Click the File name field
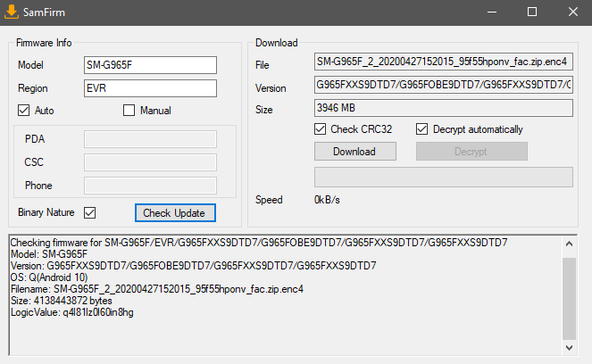Screen dimensions: 592x364 pyautogui.click(x=444, y=62)
